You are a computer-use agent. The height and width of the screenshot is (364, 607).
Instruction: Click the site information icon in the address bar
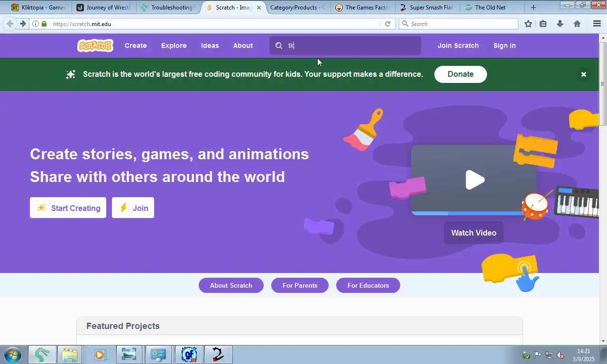pos(36,24)
